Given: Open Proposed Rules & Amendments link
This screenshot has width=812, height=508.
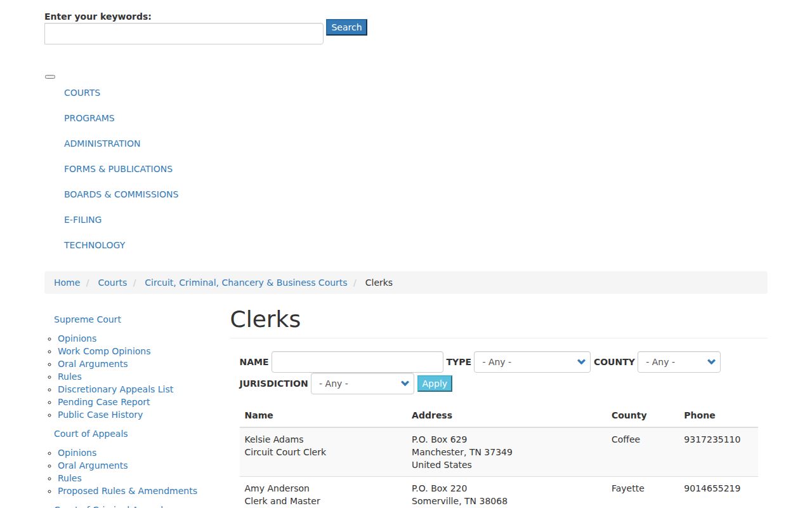Looking at the screenshot, I should pos(128,491).
